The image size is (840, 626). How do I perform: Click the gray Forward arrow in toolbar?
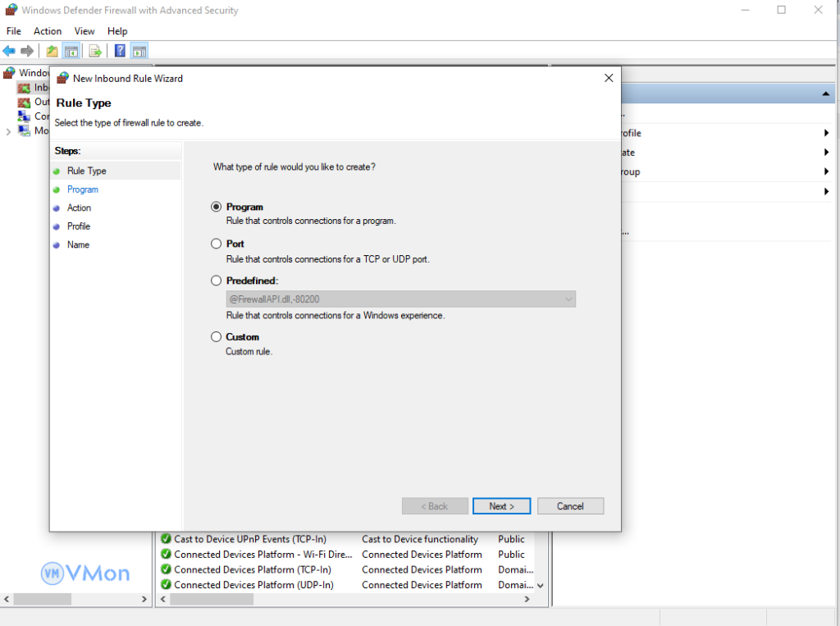[x=27, y=51]
